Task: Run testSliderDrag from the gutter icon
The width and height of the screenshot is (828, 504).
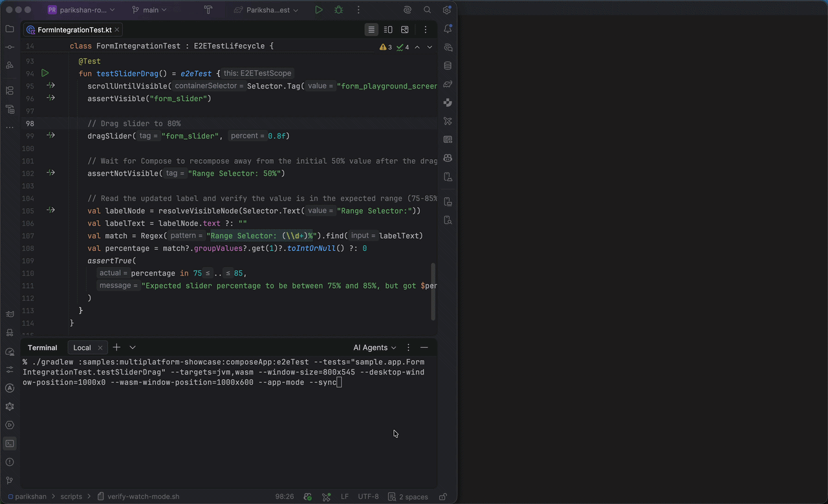Action: click(45, 73)
